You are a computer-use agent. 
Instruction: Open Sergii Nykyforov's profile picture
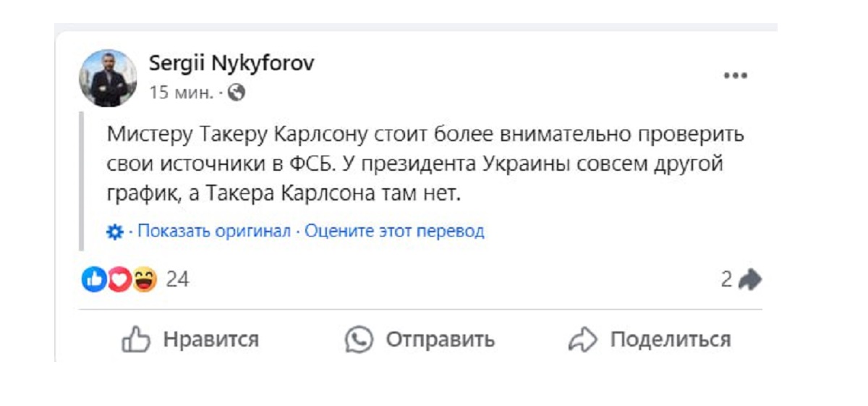108,78
